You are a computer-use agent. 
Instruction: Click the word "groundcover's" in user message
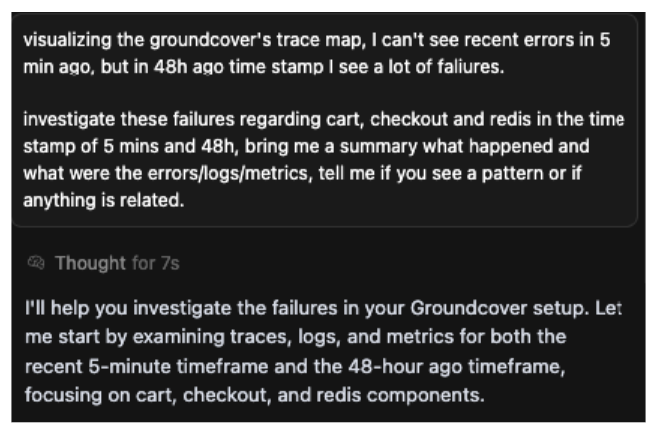tap(210, 40)
